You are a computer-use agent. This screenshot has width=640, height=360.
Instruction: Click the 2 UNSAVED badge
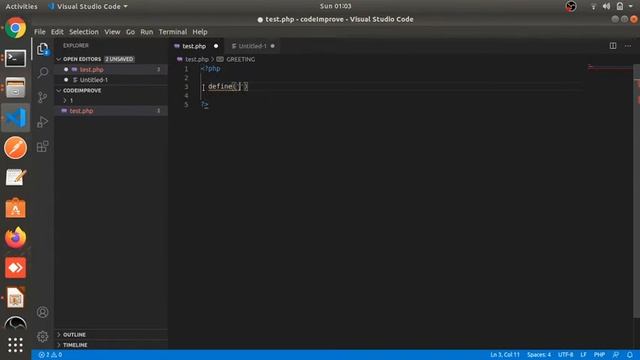119,59
